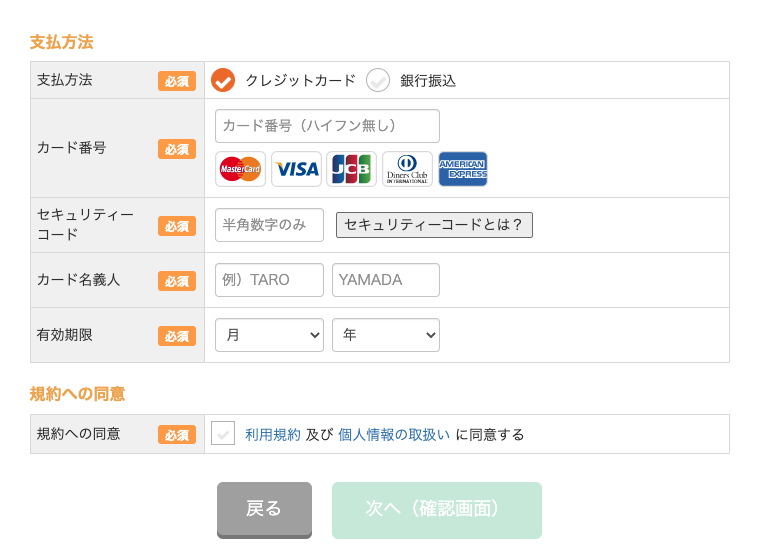
Task: Open the 年 expiry year dropdown
Action: [x=386, y=335]
